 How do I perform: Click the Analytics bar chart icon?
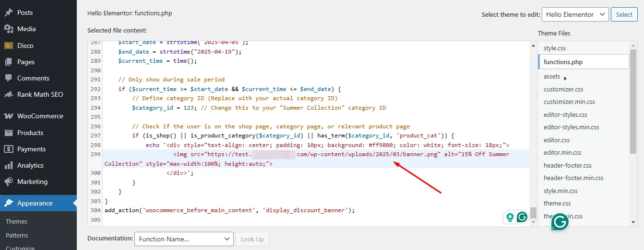pyautogui.click(x=9, y=165)
